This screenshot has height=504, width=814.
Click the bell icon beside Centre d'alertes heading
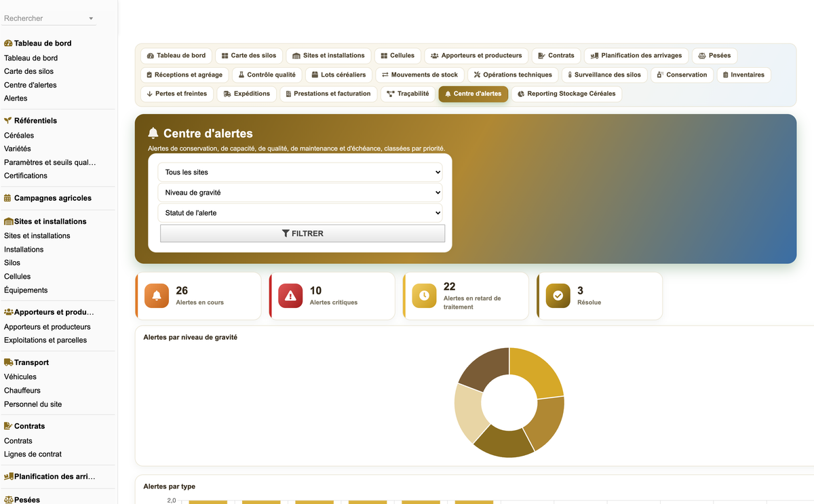tap(153, 134)
